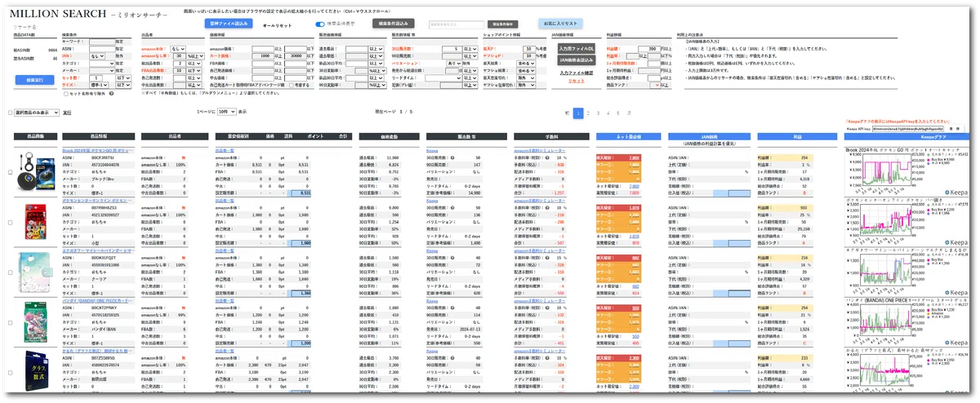
Task: Open the BANDAI ONE PIECE product title link
Action: (x=97, y=300)
